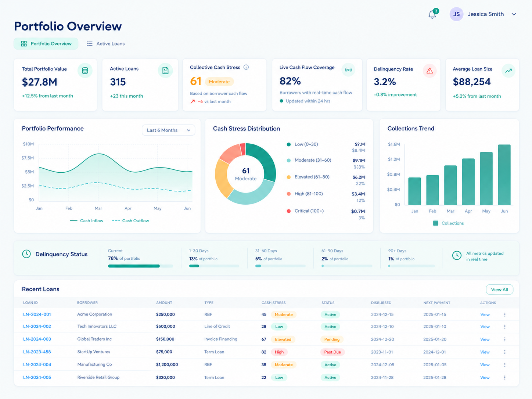Viewport: 532px width, 399px height.
Task: Click the Pending status badge
Action: click(x=332, y=339)
